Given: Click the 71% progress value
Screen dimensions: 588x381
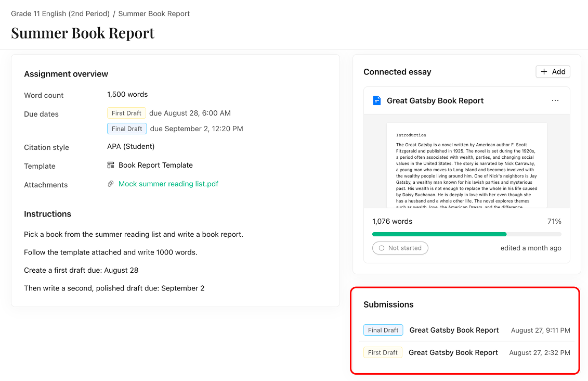Looking at the screenshot, I should click(554, 221).
